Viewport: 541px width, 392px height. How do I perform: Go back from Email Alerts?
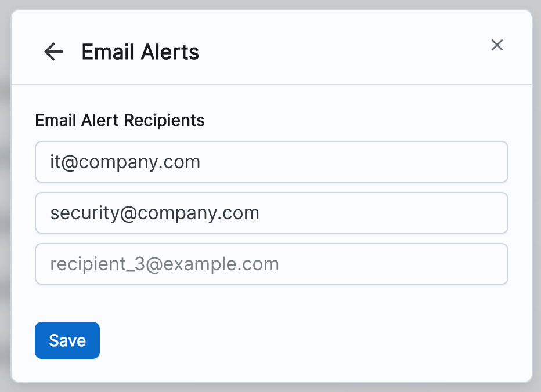pyautogui.click(x=53, y=52)
